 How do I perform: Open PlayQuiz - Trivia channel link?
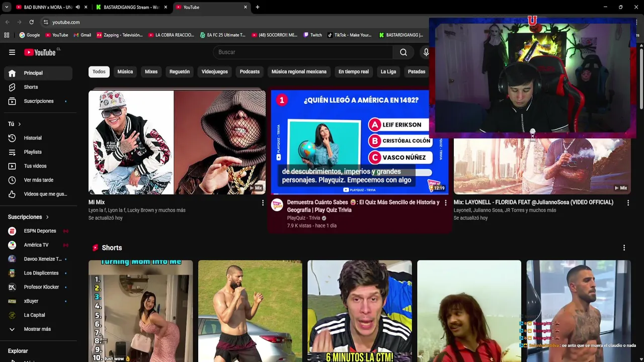click(303, 218)
